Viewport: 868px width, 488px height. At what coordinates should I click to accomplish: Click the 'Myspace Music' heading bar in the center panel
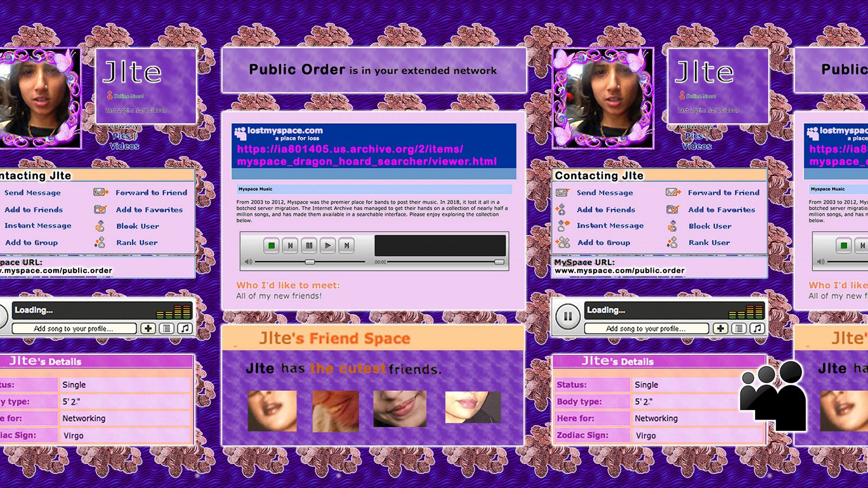[x=374, y=189]
